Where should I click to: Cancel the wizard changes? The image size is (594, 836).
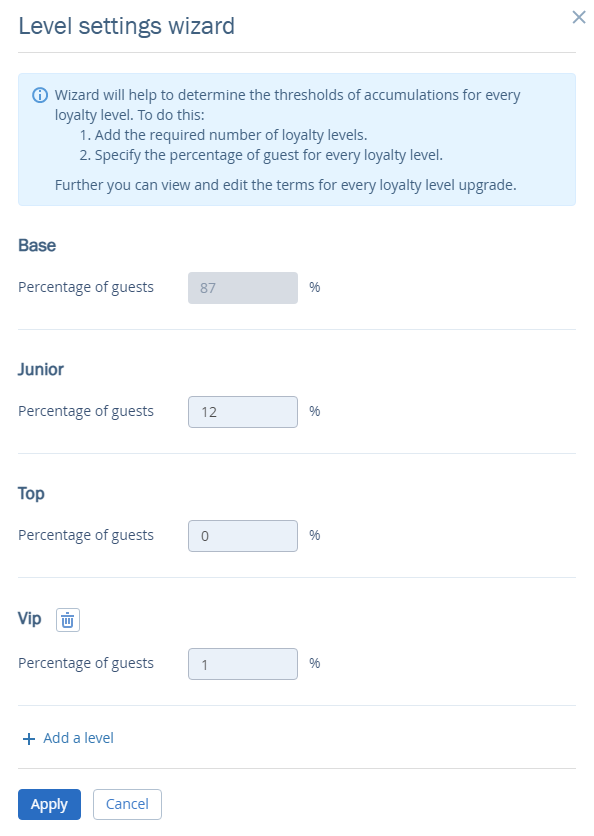click(127, 804)
